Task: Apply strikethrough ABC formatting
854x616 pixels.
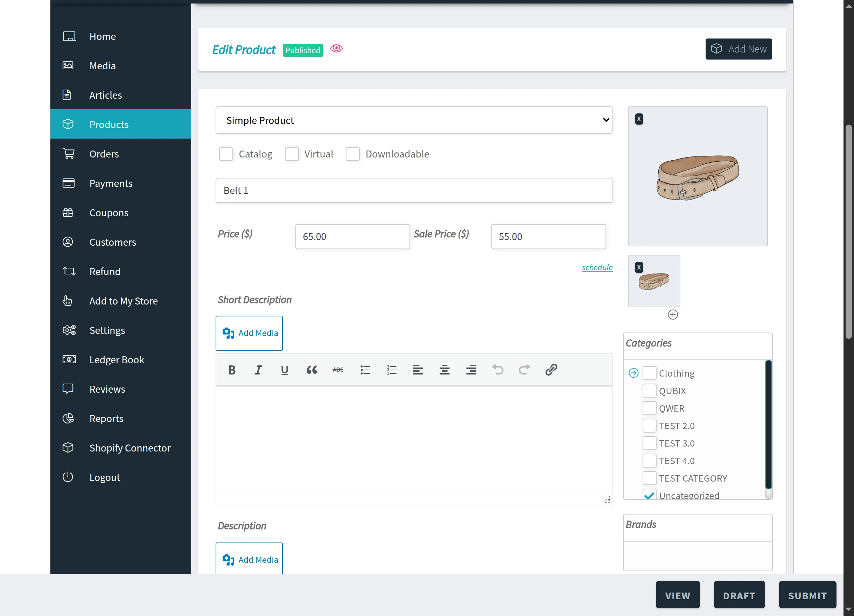Action: point(338,370)
